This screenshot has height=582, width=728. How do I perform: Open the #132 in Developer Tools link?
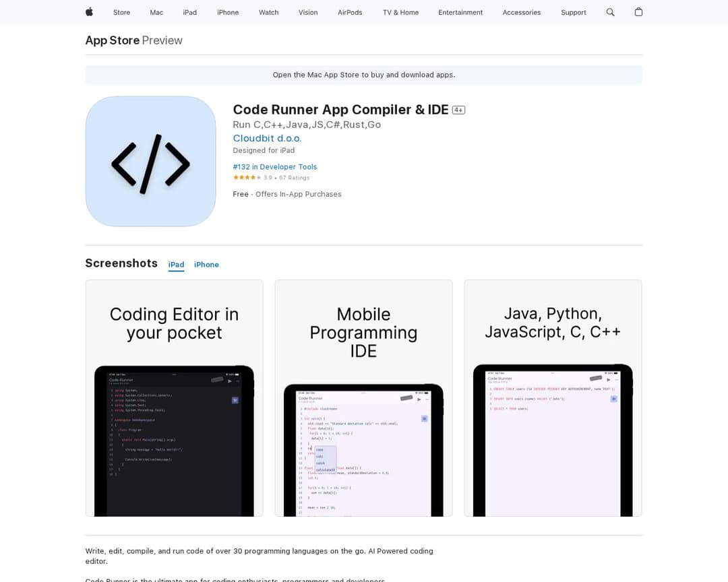[x=275, y=166]
